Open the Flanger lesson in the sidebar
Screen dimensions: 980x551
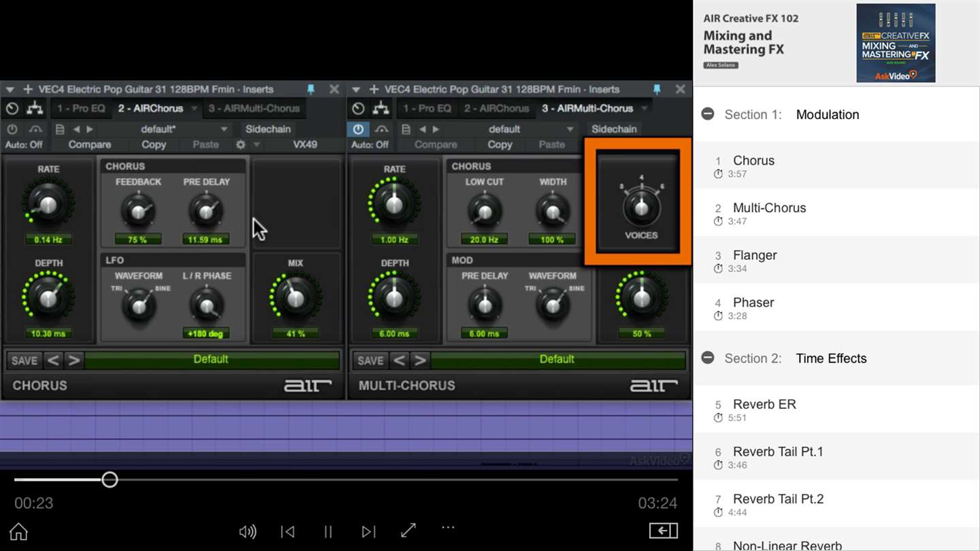(836, 261)
